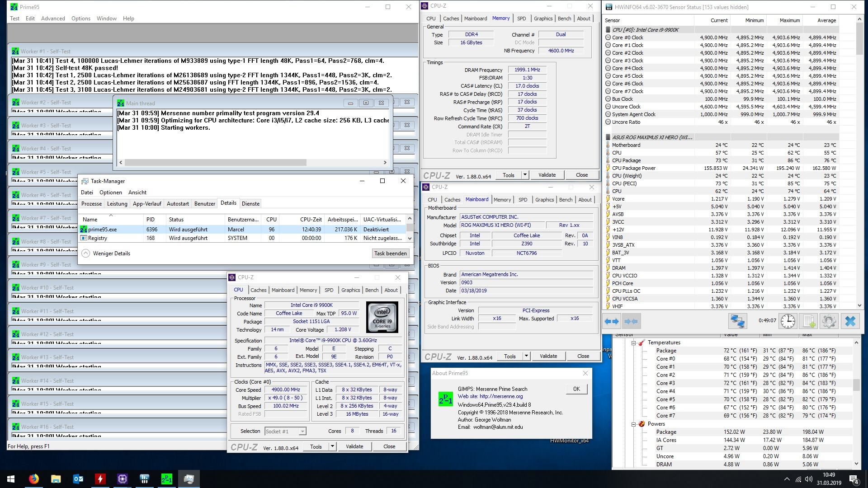The width and height of the screenshot is (868, 488).
Task: Click HWiNFO sensor list vertical scrollbar thumb
Action: [860, 40]
